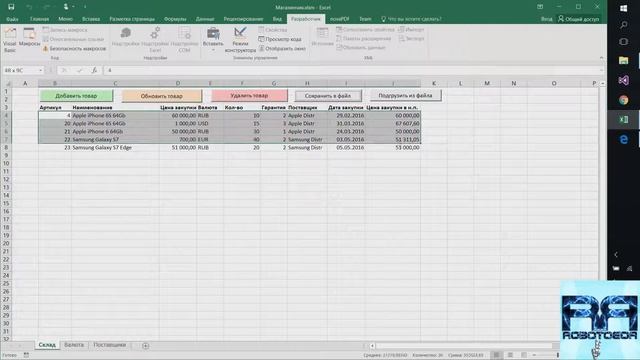Select the Артикул header cell
The height and width of the screenshot is (360, 640).
tap(55, 107)
